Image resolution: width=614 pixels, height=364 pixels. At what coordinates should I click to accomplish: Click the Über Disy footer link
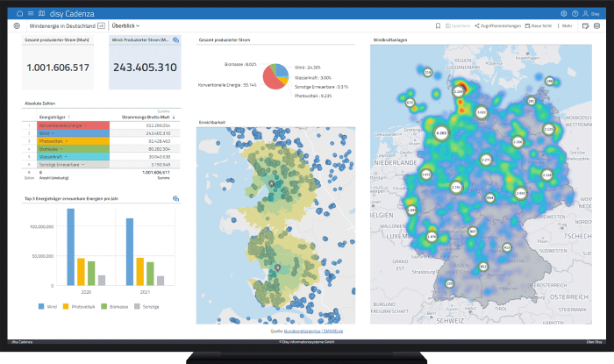[x=594, y=342]
